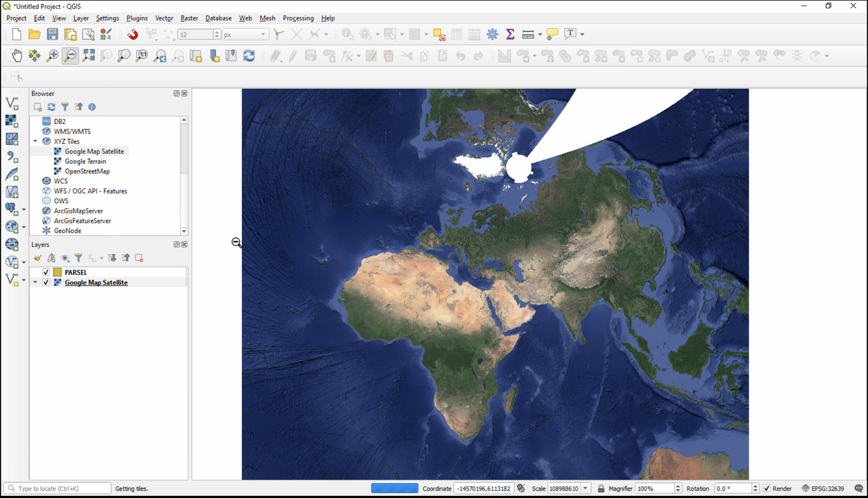Open the Vector menu
Image resolution: width=868 pixels, height=498 pixels.
point(164,18)
